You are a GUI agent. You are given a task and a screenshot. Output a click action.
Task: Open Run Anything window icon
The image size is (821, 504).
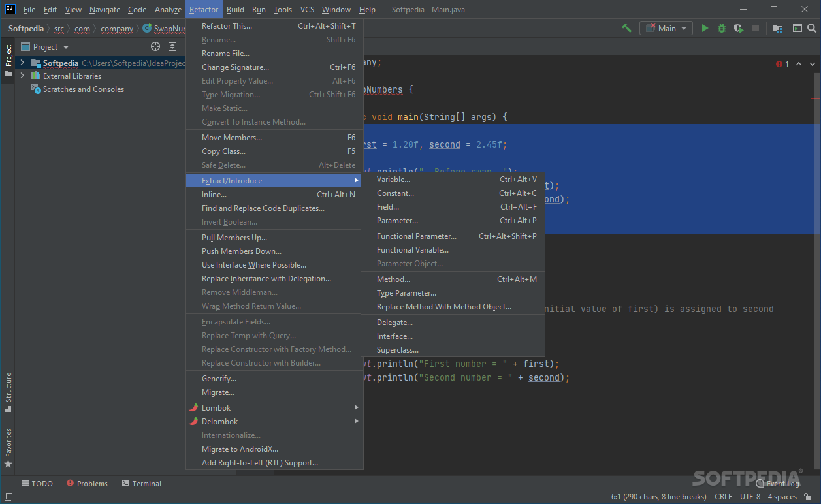[x=797, y=28]
